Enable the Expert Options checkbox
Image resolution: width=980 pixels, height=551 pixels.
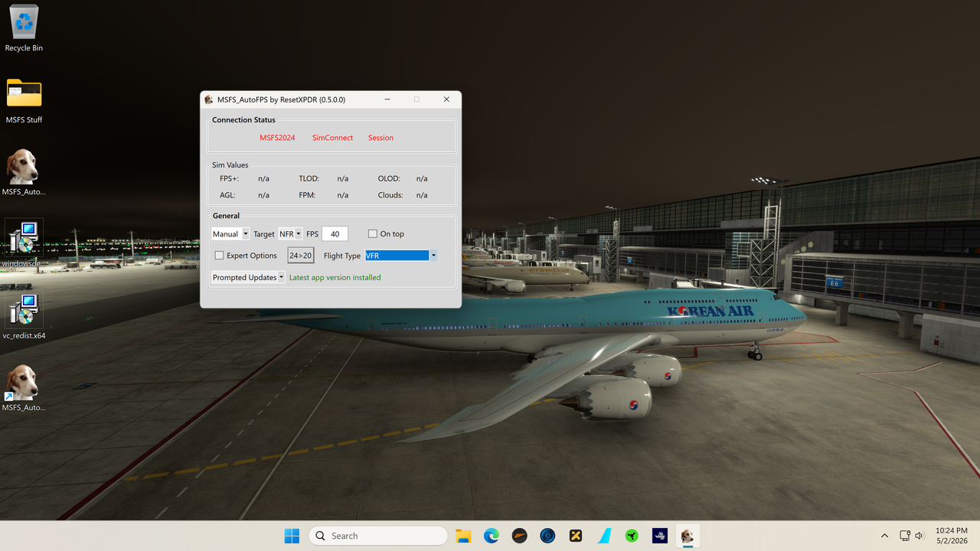[x=219, y=256]
